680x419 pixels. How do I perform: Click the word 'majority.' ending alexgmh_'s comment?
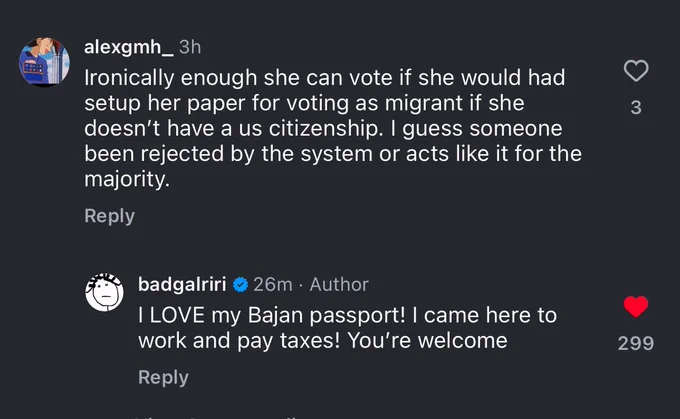click(x=127, y=179)
